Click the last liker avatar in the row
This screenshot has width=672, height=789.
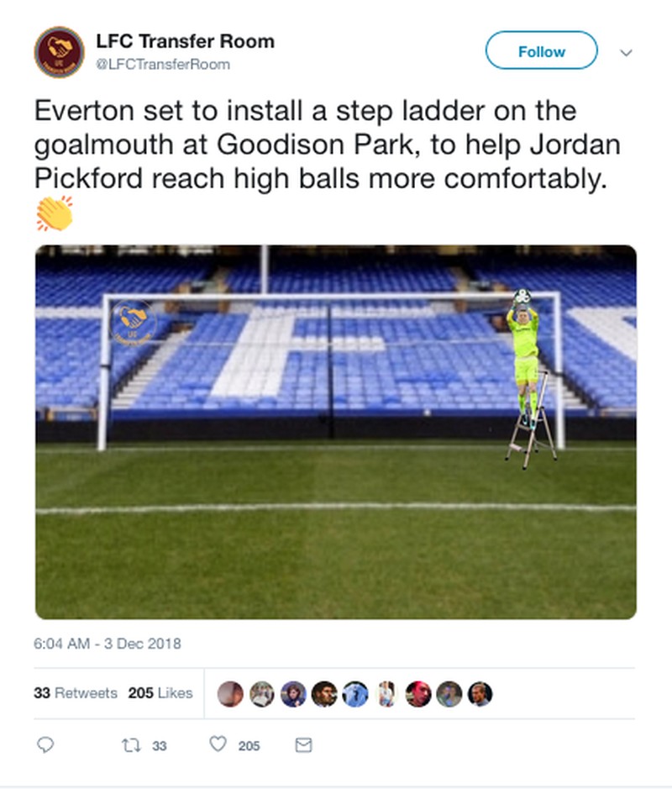[480, 694]
